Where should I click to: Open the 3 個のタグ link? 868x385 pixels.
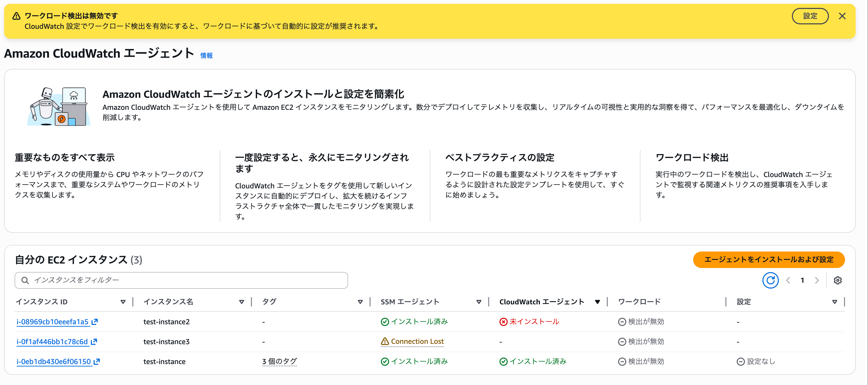click(279, 361)
